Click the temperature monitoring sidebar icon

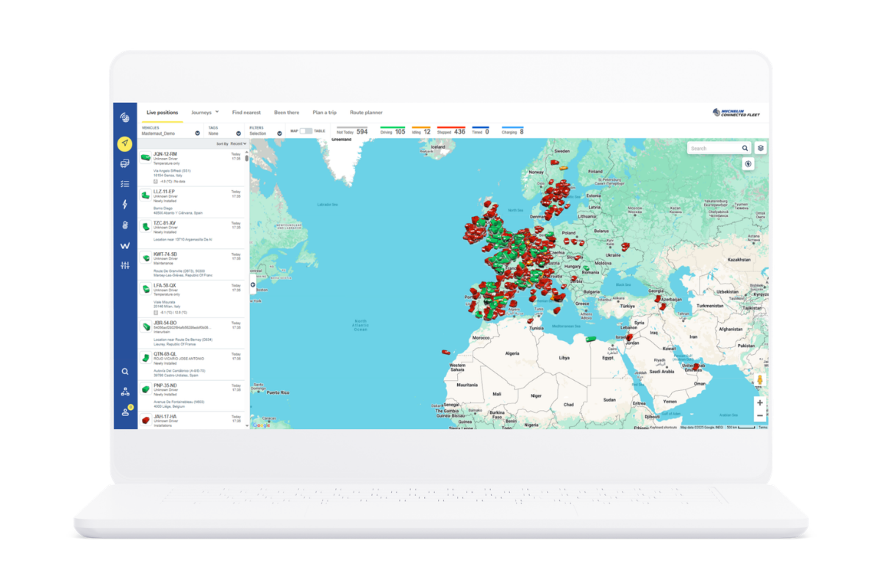[x=124, y=226]
